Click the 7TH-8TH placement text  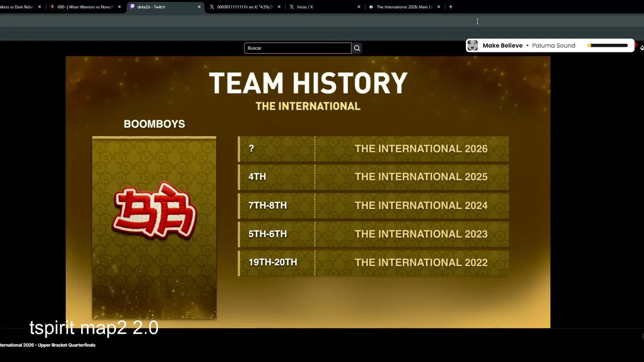(x=268, y=206)
